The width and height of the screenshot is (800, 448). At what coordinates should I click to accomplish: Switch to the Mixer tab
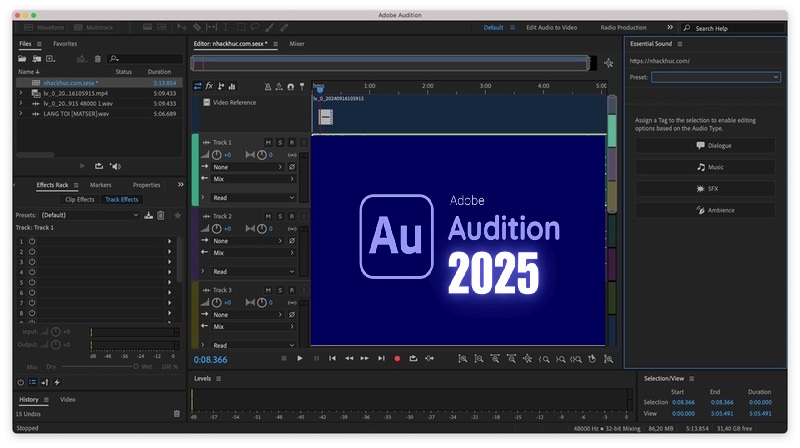click(x=297, y=44)
